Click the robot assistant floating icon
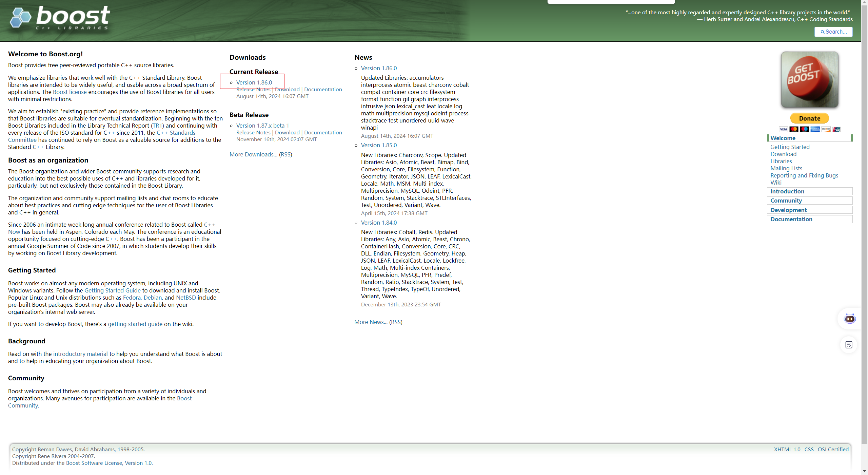 (849, 319)
